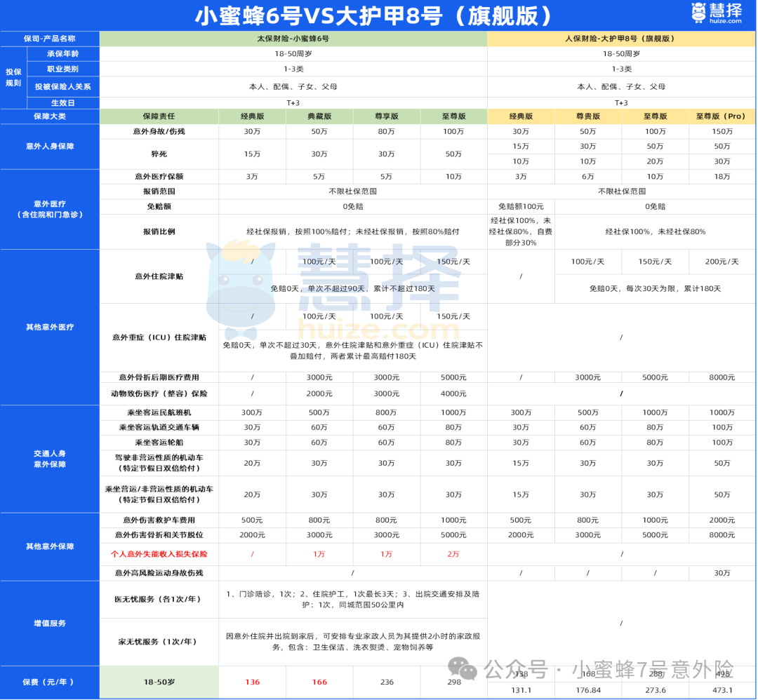758x700 pixels.
Task: Click the 生效日 row label
Action: coord(63,103)
